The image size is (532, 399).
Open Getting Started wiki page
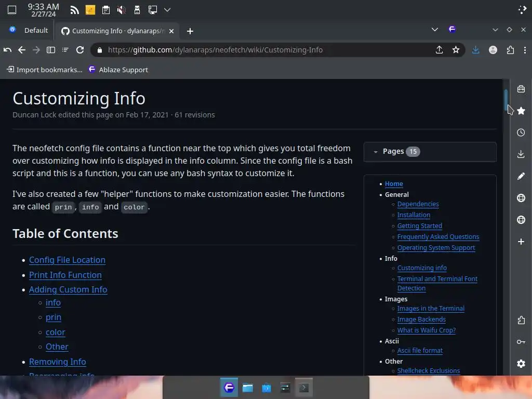420,225
